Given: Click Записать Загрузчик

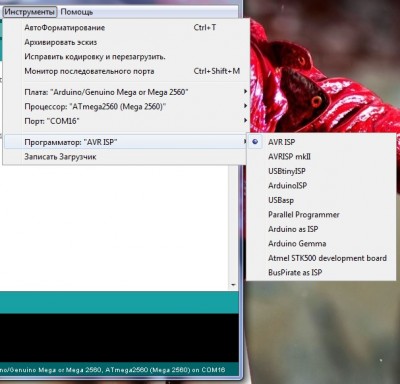Looking at the screenshot, I should pyautogui.click(x=126, y=156).
